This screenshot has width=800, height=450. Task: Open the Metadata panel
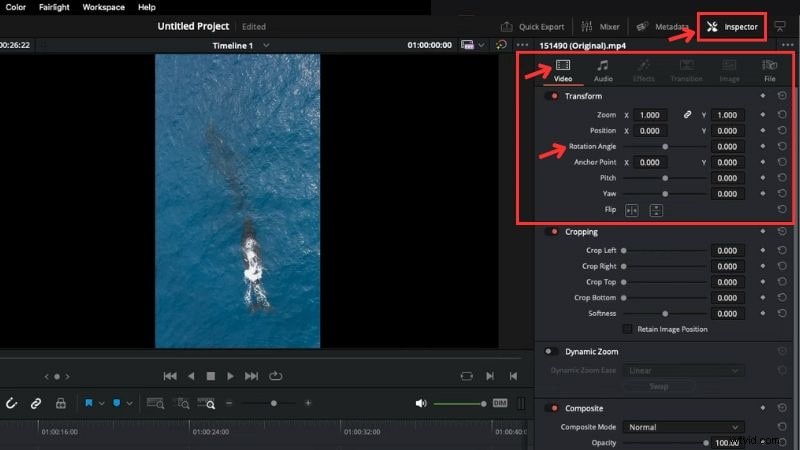click(x=662, y=27)
